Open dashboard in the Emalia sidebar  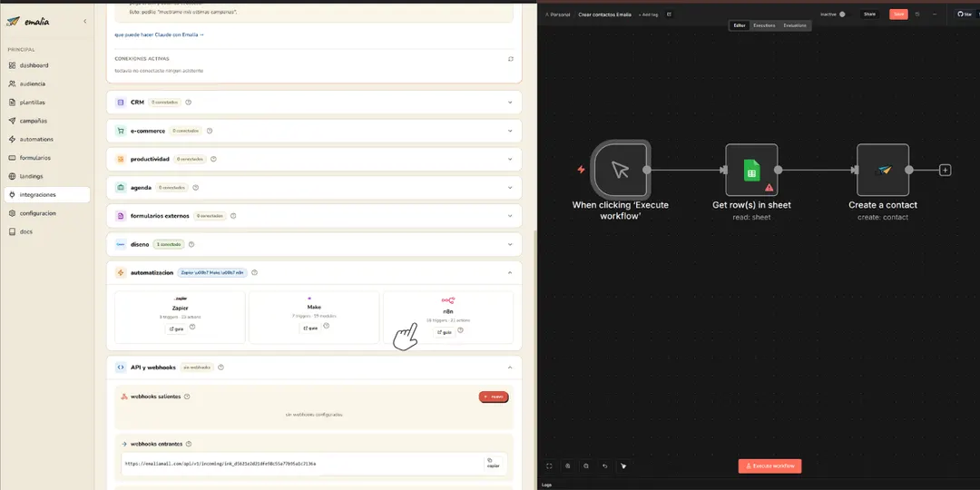(34, 65)
